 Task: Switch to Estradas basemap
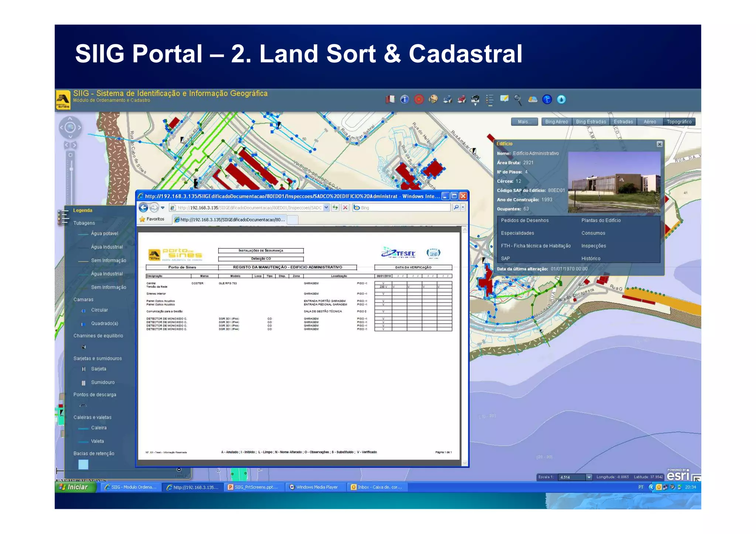coord(623,122)
